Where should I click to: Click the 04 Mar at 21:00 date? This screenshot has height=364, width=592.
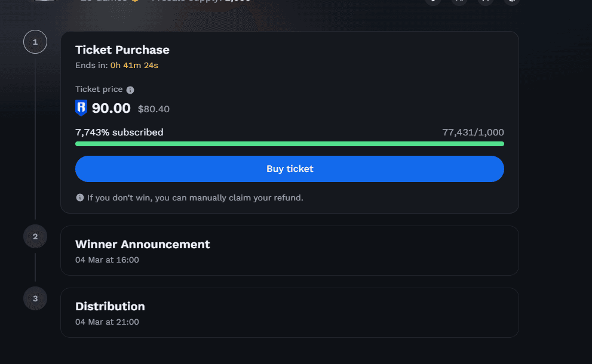pyautogui.click(x=107, y=322)
